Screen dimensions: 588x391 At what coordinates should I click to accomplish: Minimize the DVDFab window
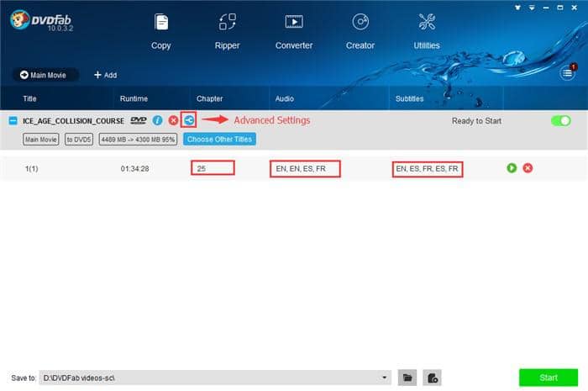[546, 7]
